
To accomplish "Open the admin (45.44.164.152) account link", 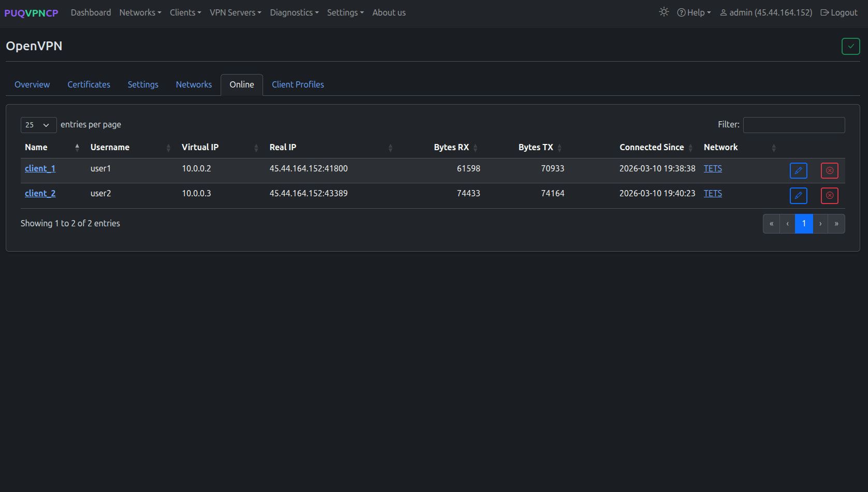I will pos(766,12).
